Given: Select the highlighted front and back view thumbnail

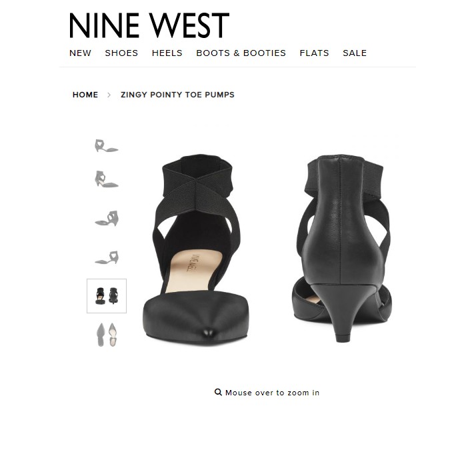Looking at the screenshot, I should coord(107,296).
